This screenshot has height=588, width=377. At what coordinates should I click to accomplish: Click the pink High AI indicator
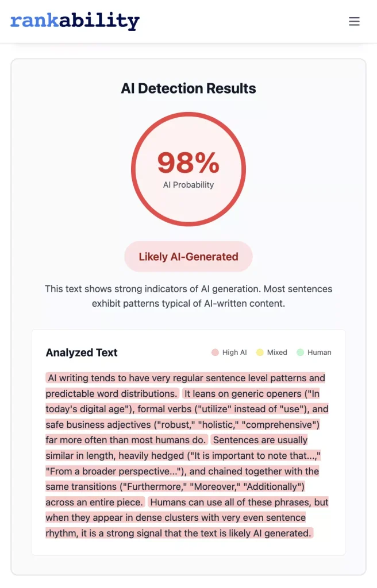click(215, 352)
